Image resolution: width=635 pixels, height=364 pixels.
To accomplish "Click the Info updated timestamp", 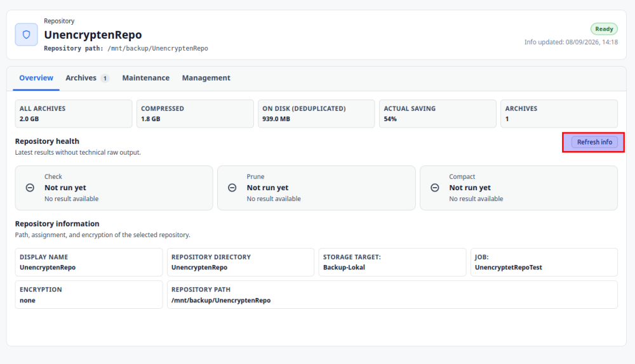I will [x=571, y=42].
